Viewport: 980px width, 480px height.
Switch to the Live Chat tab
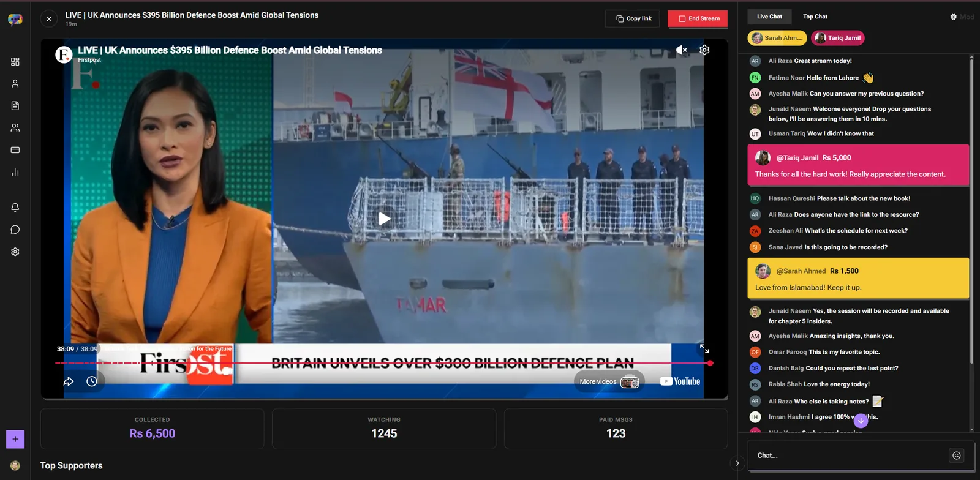point(769,17)
